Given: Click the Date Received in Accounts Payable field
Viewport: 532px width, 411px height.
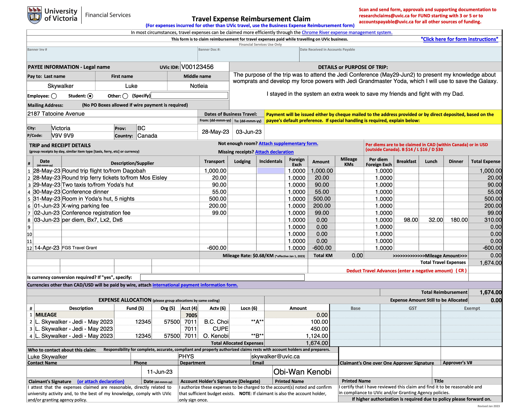Looking at the screenshot, I should click(400, 54).
